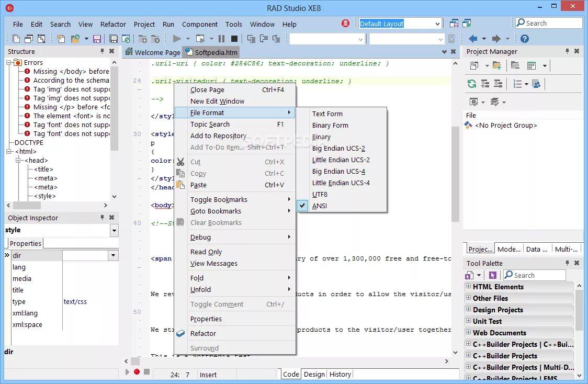This screenshot has width=588, height=384.
Task: Click the Trace Into icon
Action: pyautogui.click(x=251, y=39)
